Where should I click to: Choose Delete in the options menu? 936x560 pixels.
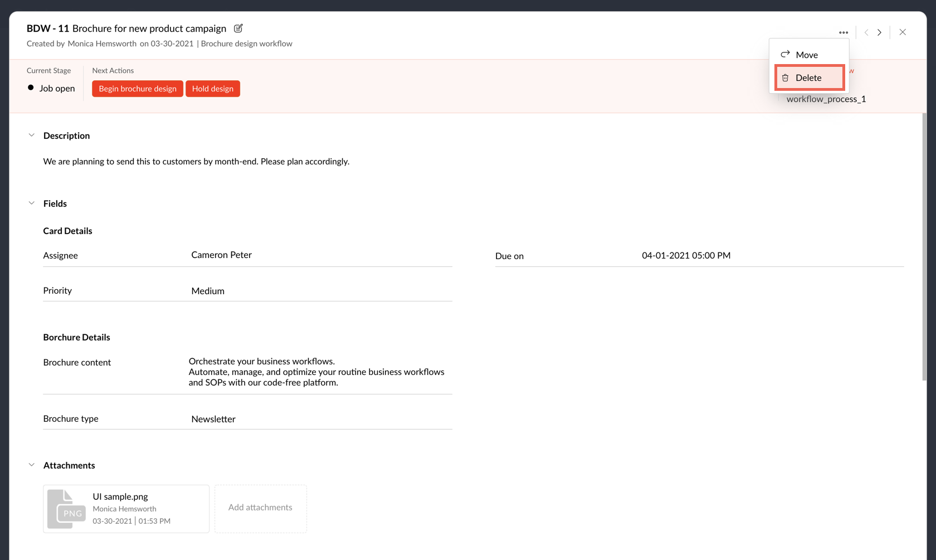[x=808, y=78]
